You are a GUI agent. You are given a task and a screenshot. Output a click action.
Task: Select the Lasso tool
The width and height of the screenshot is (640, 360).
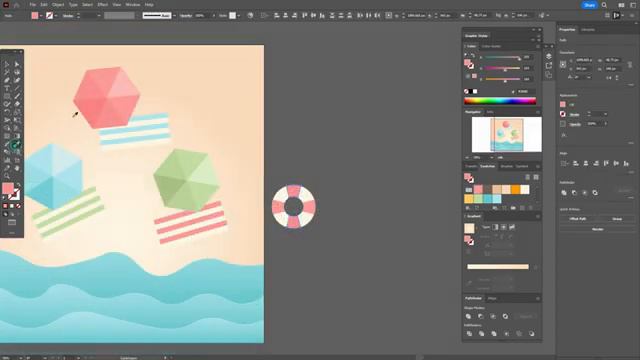[17, 72]
